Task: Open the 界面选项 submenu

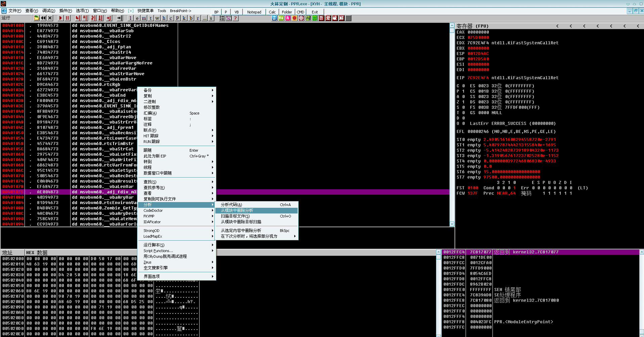Action: pyautogui.click(x=151, y=276)
